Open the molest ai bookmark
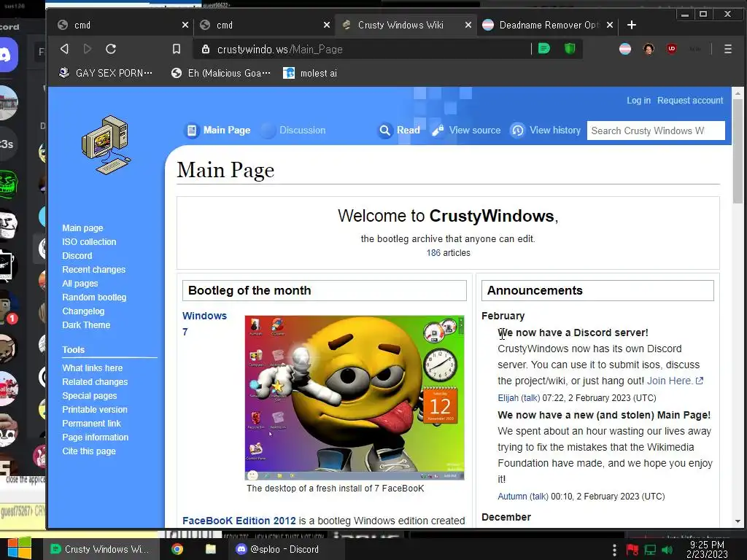The width and height of the screenshot is (747, 560). coord(310,73)
